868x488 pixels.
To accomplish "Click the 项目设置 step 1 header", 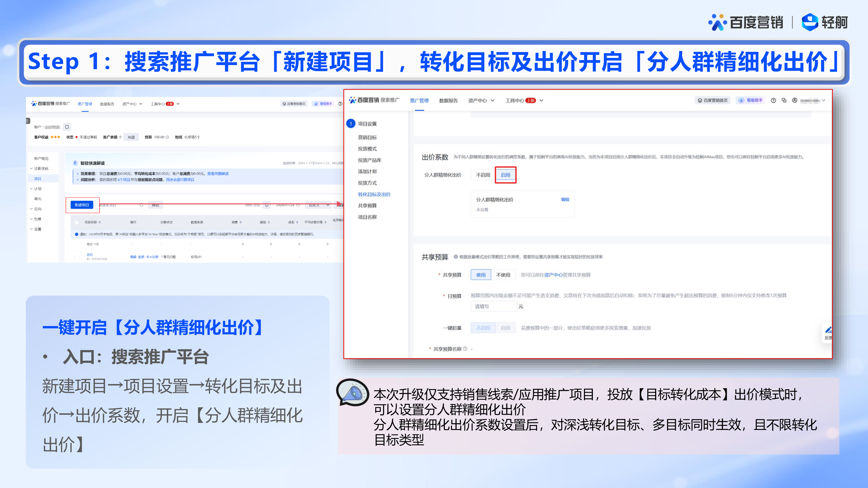I will click(362, 124).
